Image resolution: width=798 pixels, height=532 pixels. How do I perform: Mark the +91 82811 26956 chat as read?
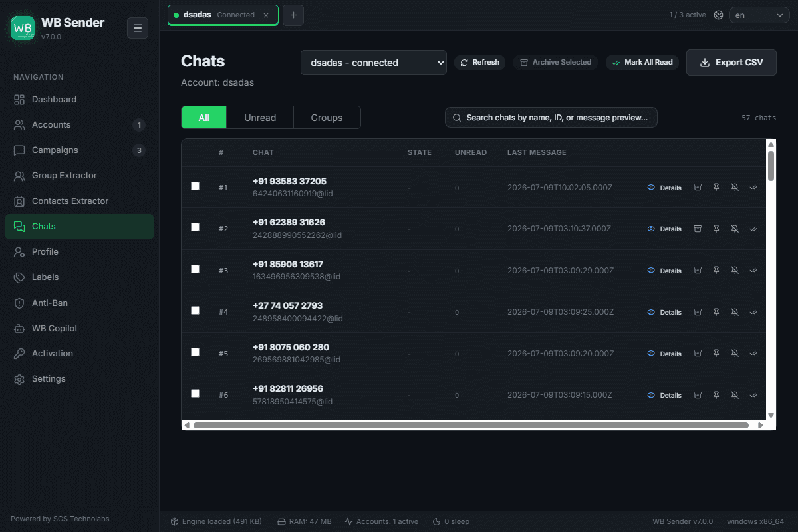point(753,395)
